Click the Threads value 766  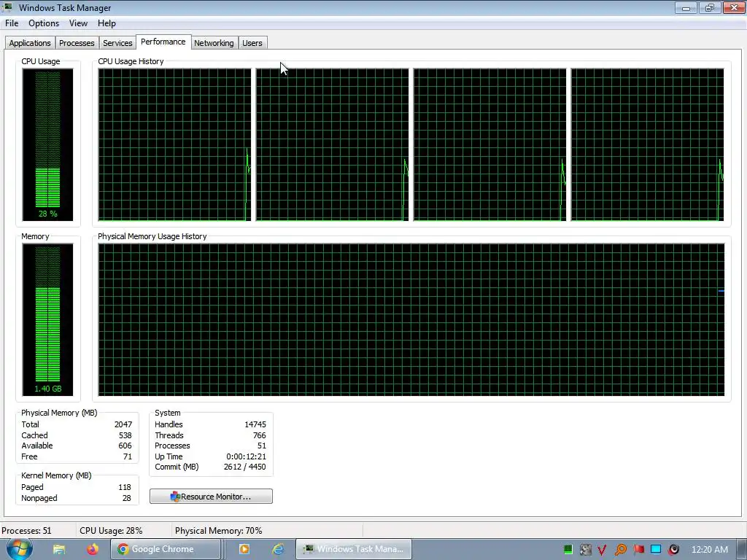(x=259, y=435)
